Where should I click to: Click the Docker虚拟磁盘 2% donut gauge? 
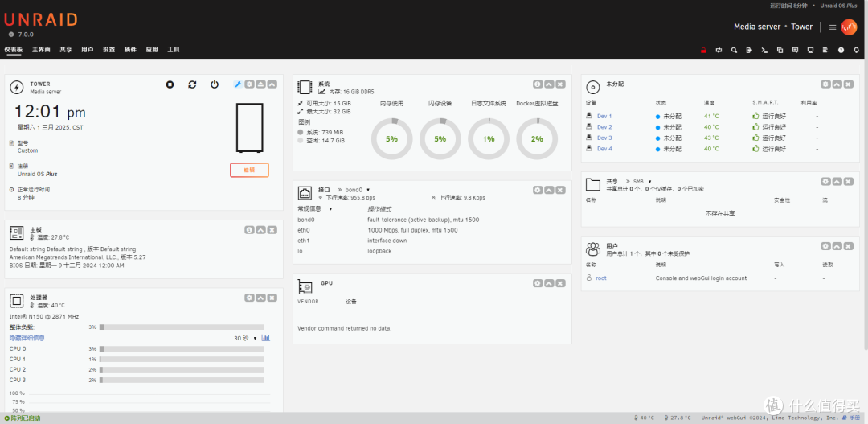pos(537,138)
